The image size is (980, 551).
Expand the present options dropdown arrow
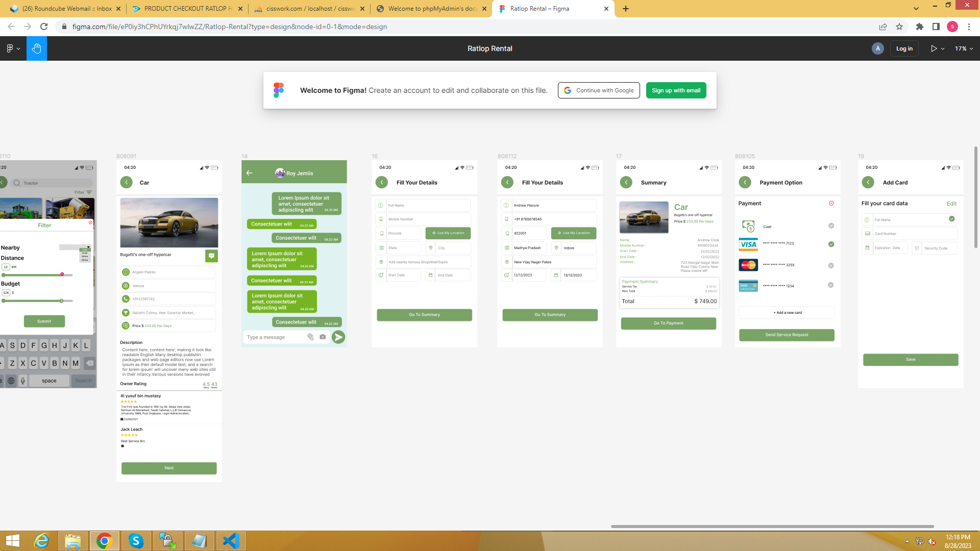[x=943, y=48]
